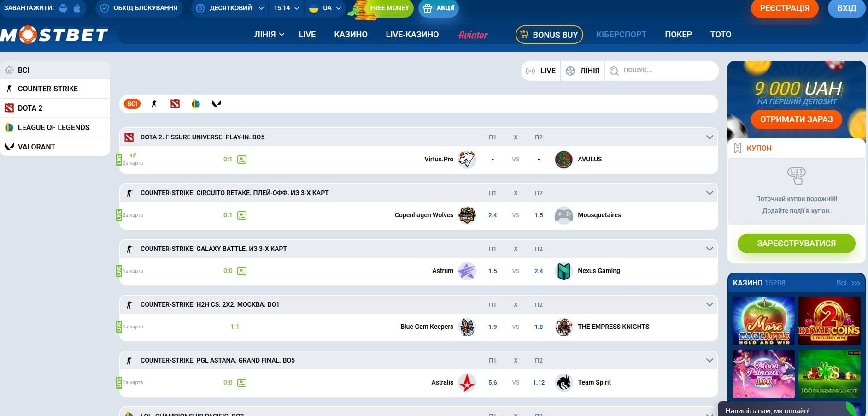Filter by Valorant icon
This screenshot has width=868, height=416.
[x=217, y=104]
